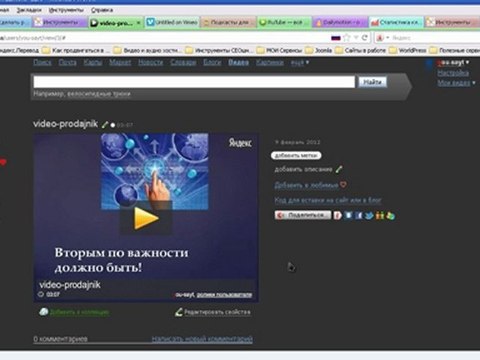The height and width of the screenshot is (360, 480).
Task: Click the добавить метки button
Action: pyautogui.click(x=296, y=155)
